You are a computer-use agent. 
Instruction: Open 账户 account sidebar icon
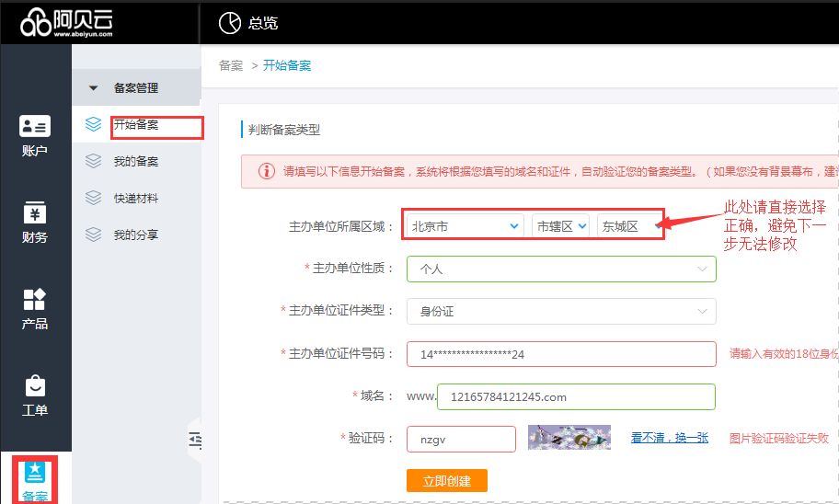click(35, 126)
